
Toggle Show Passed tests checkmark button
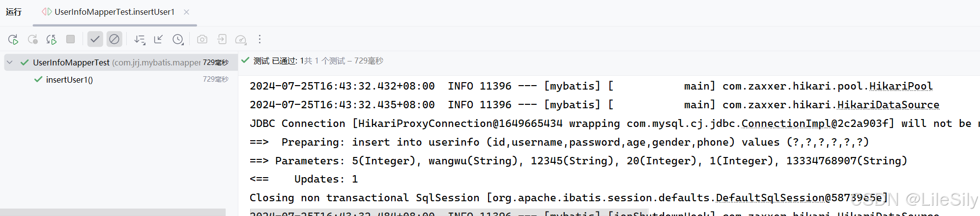click(x=95, y=39)
